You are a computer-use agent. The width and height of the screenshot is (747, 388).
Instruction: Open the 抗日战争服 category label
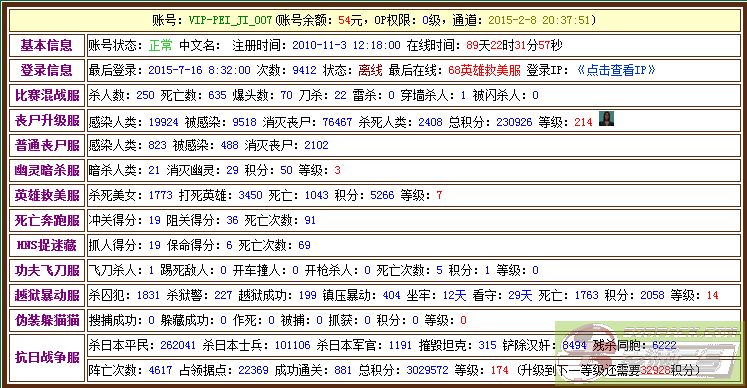(47, 357)
